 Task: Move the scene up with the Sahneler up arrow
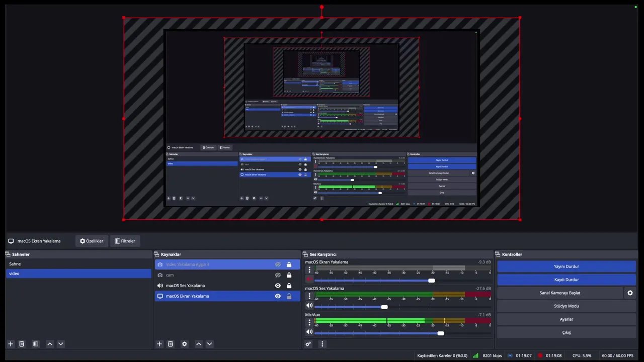[x=50, y=344]
